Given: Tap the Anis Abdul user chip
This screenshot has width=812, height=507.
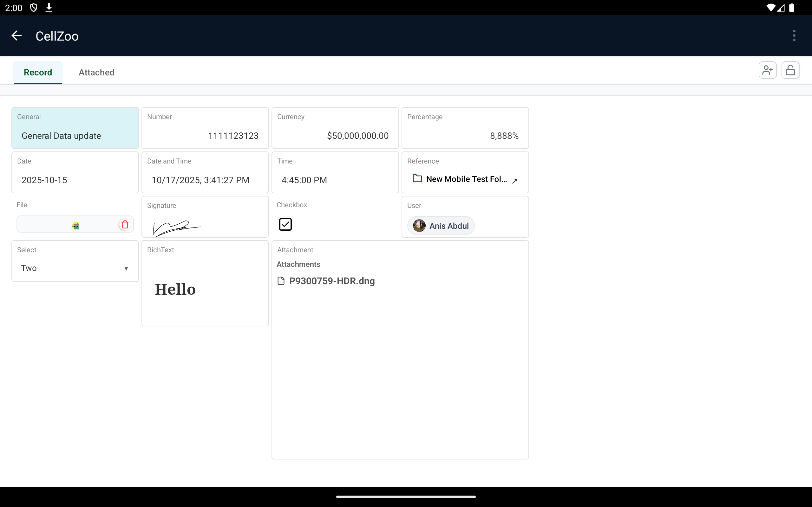Looking at the screenshot, I should pos(440,226).
